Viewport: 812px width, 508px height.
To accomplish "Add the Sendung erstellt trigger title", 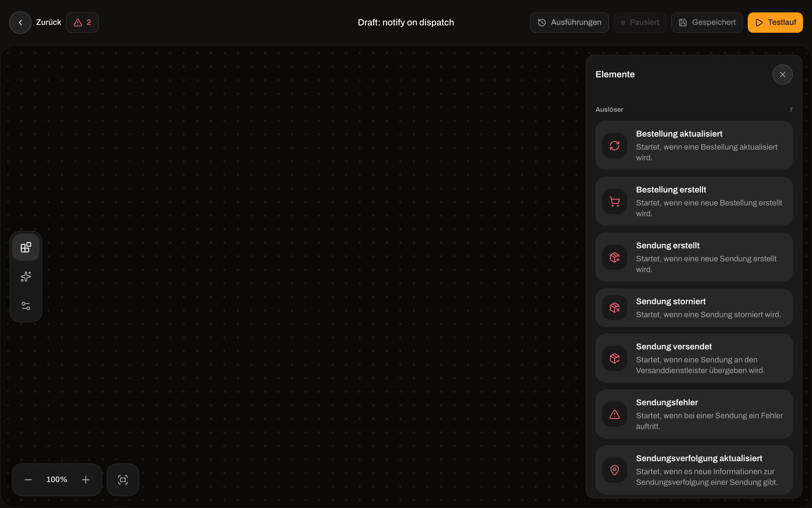I will (x=668, y=246).
